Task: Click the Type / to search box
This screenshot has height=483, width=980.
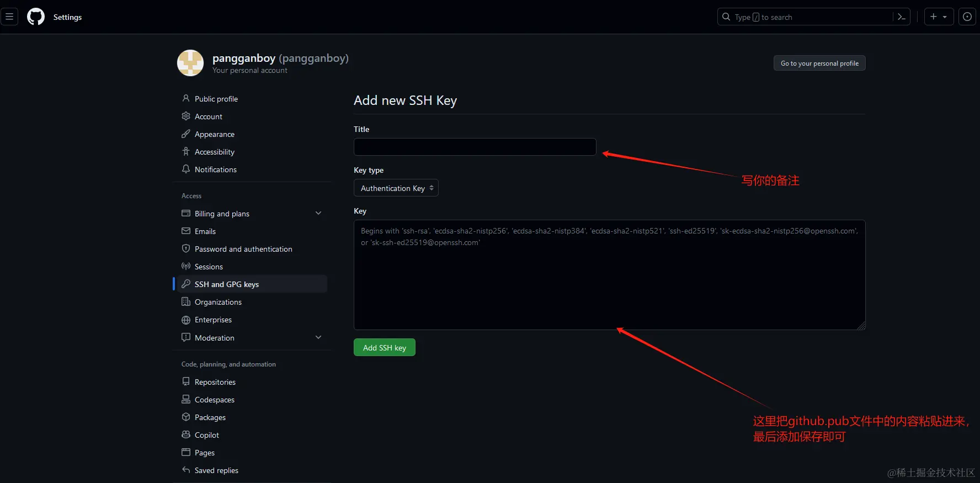Action: (x=807, y=17)
